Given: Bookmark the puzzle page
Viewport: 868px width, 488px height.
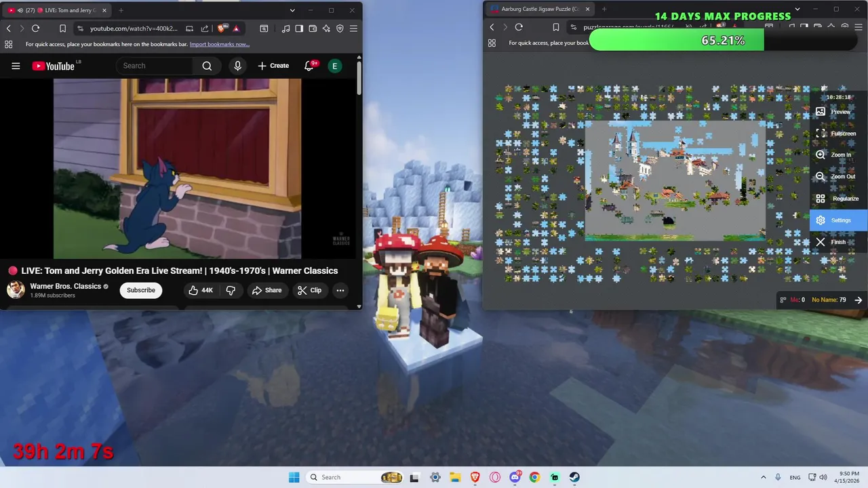Looking at the screenshot, I should tap(555, 27).
